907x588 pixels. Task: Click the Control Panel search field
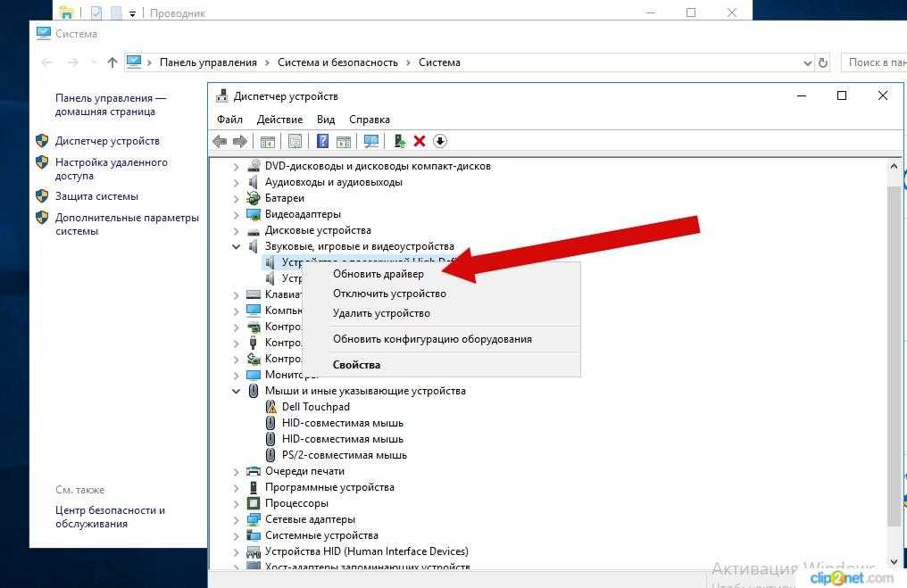point(875,62)
